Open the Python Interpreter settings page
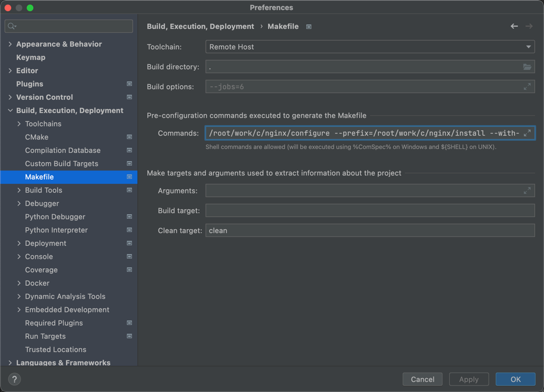544x392 pixels. tap(56, 230)
